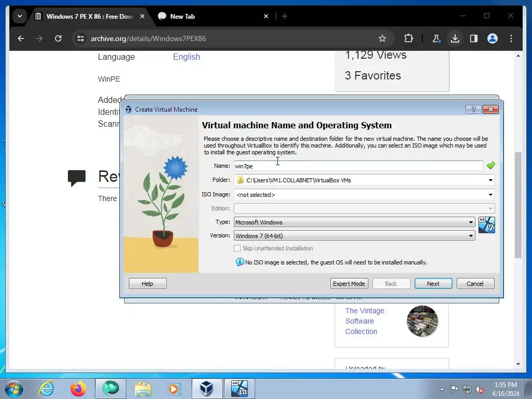The width and height of the screenshot is (532, 399).
Task: Click the reviews speech bubble icon
Action: coord(77,178)
